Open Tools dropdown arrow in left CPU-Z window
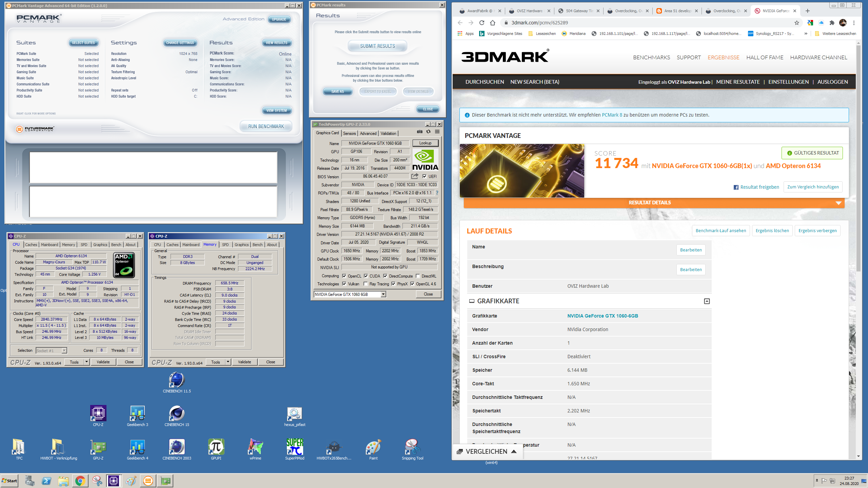The image size is (868, 488). pos(87,362)
